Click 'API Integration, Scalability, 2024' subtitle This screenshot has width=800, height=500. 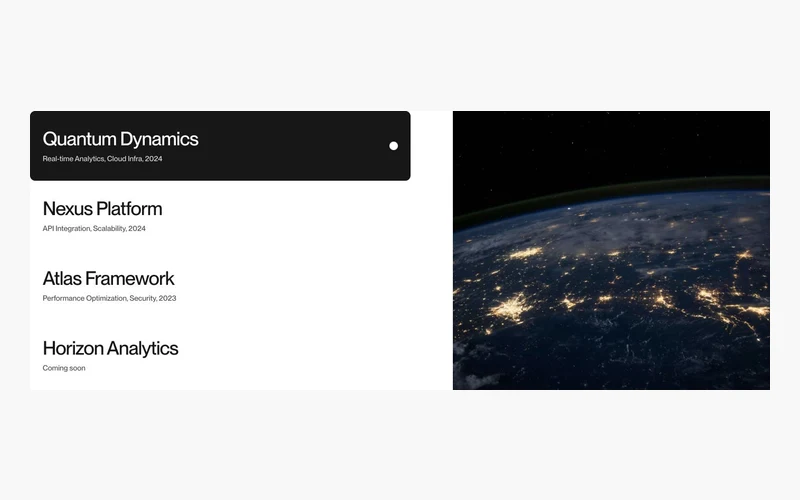94,229
